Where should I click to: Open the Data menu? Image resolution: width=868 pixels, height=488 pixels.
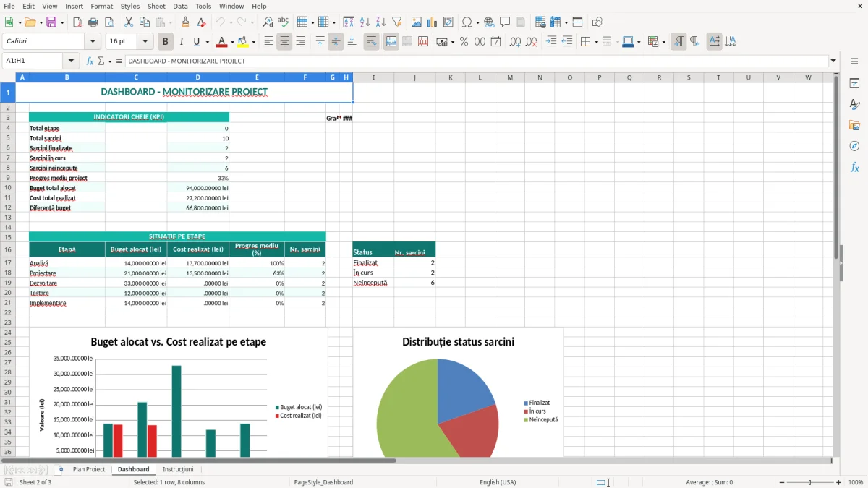(x=180, y=6)
